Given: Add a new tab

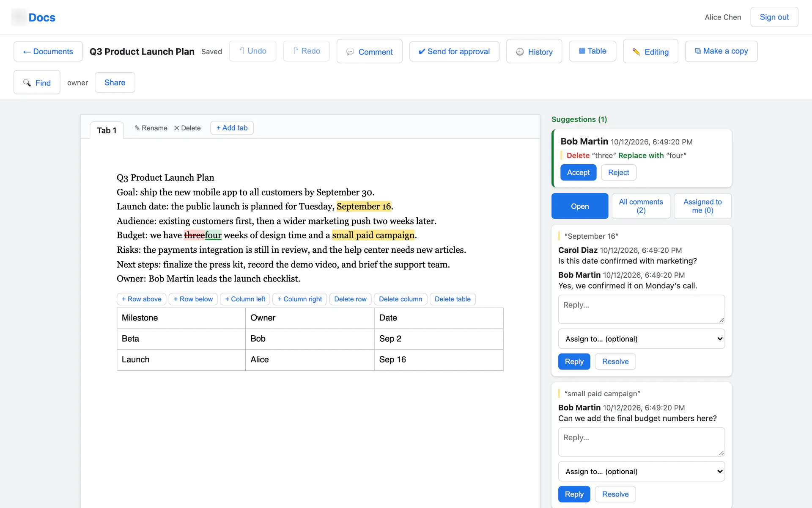Looking at the screenshot, I should (x=232, y=128).
